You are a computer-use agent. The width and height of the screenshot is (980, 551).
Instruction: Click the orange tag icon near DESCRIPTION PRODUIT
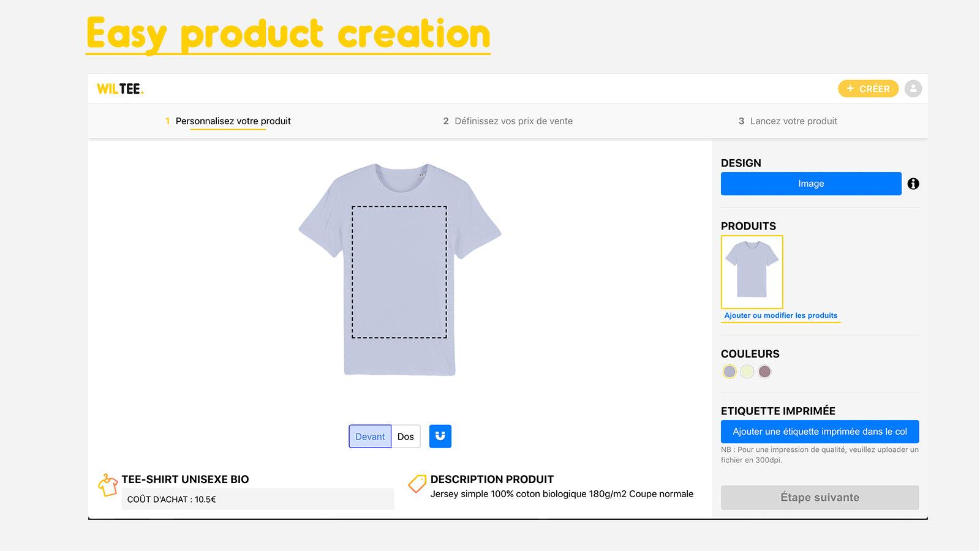tap(417, 484)
